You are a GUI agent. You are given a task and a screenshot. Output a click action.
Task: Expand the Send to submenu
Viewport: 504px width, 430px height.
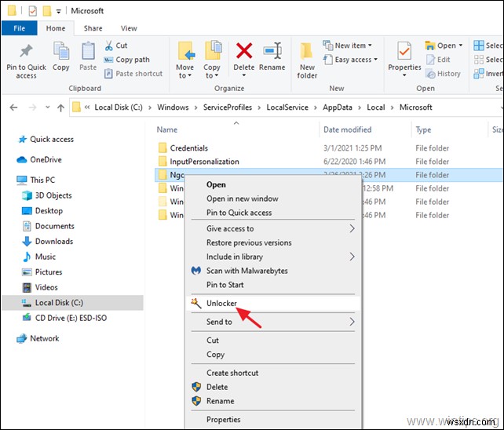pos(273,322)
